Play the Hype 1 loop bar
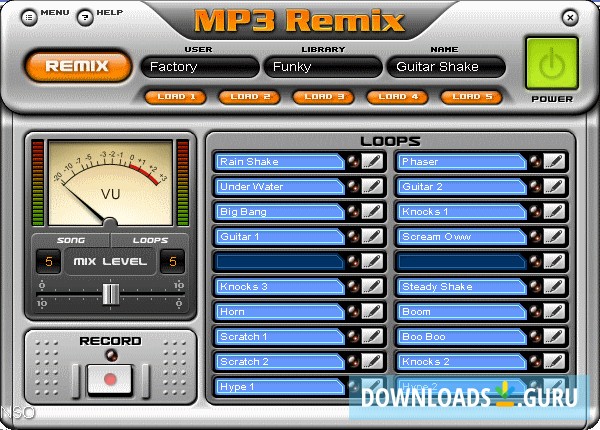Screen dimensions: 600x430 pyautogui.click(x=279, y=386)
